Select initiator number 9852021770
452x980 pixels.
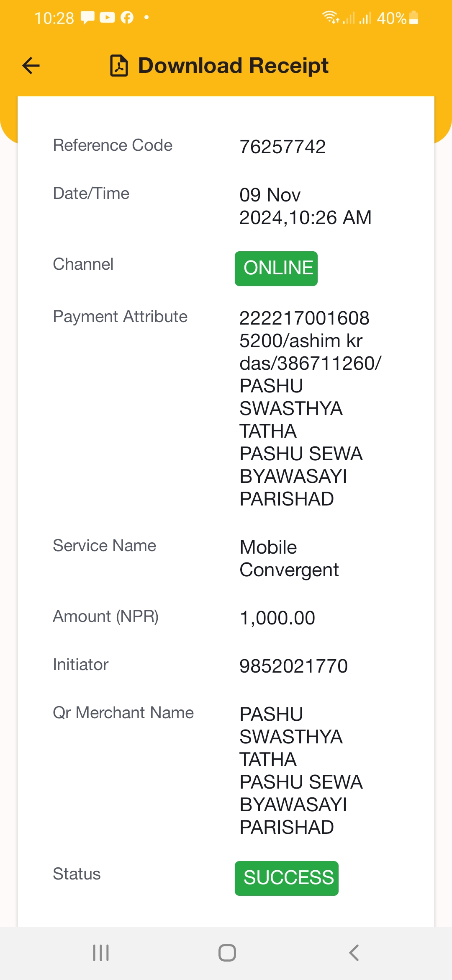294,666
